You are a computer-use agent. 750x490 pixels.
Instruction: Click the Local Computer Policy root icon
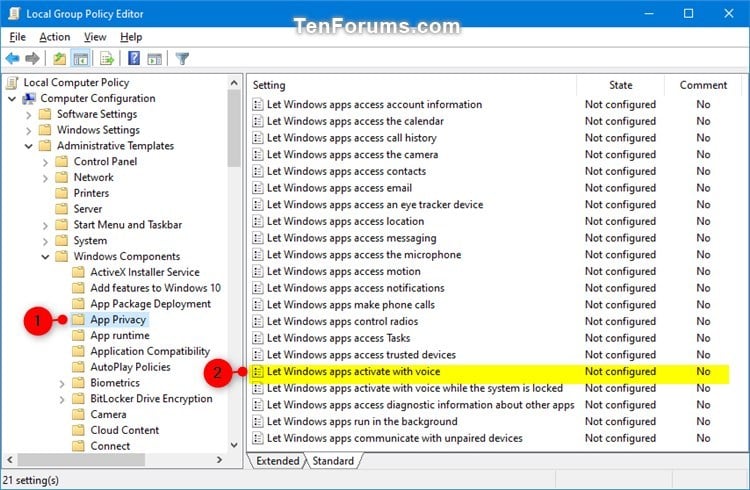(x=12, y=83)
